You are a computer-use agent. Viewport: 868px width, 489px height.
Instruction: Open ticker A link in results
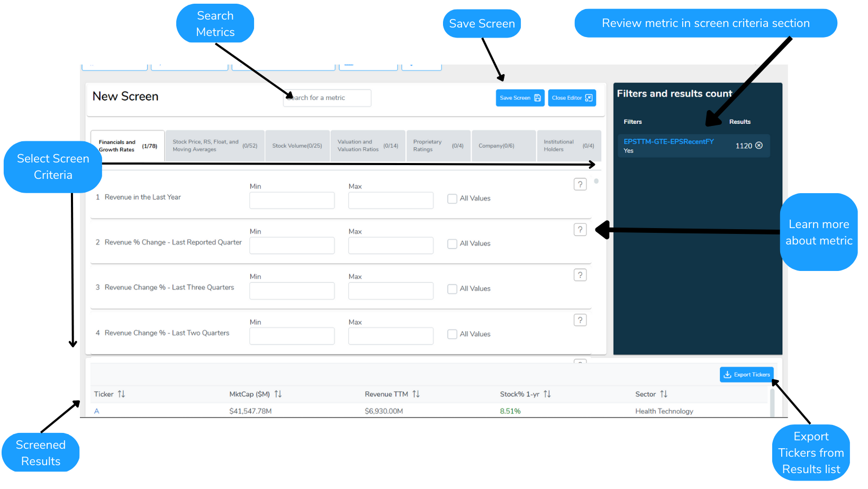pos(96,411)
